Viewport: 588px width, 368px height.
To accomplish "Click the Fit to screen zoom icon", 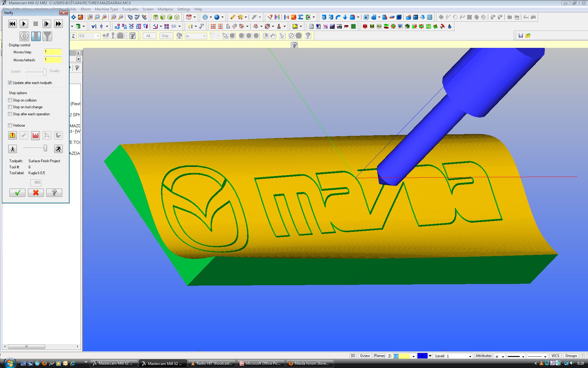I will (90, 17).
